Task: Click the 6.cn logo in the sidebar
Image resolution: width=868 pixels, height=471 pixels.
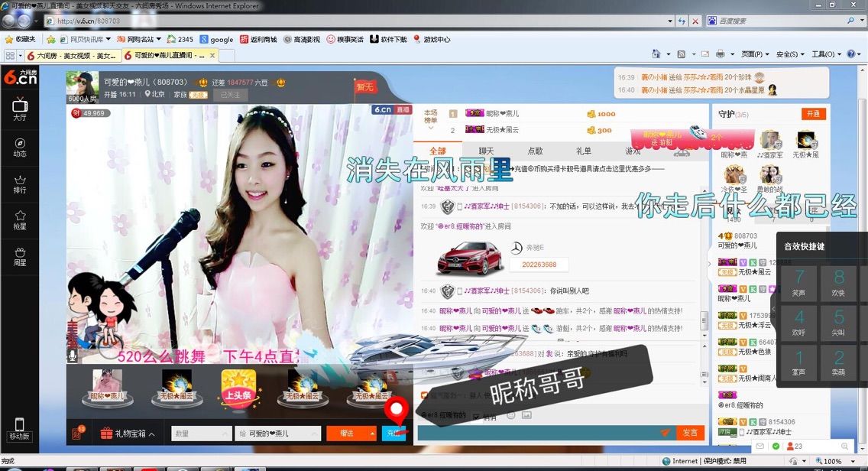Action: (20, 77)
